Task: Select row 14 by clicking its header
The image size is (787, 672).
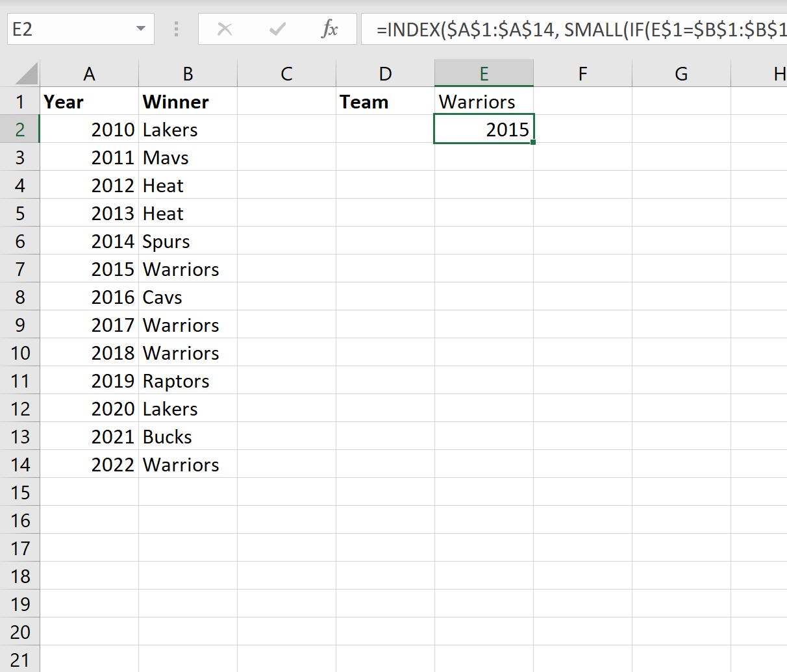Action: pyautogui.click(x=20, y=464)
